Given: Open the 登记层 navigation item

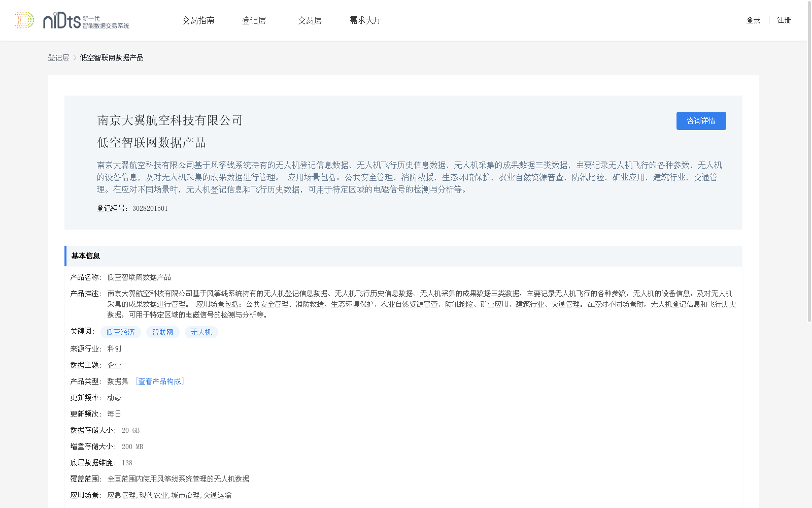Looking at the screenshot, I should click(254, 20).
